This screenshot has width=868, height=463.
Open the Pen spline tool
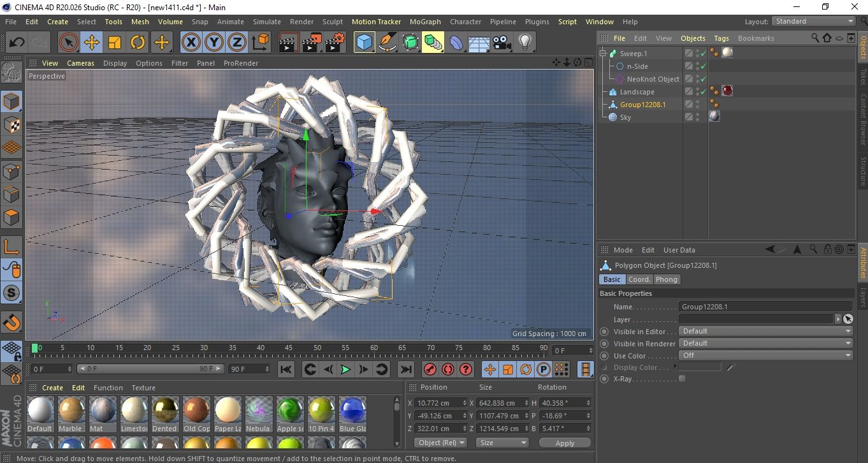coord(387,43)
